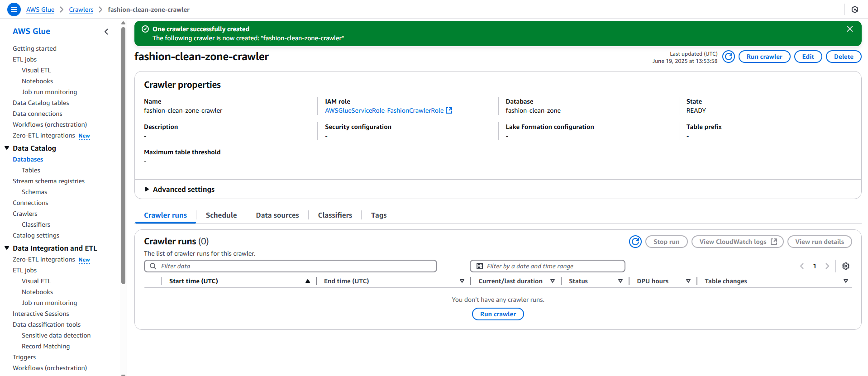Image resolution: width=868 pixels, height=376 pixels.
Task: Open external IAM role link icon
Action: pos(449,110)
